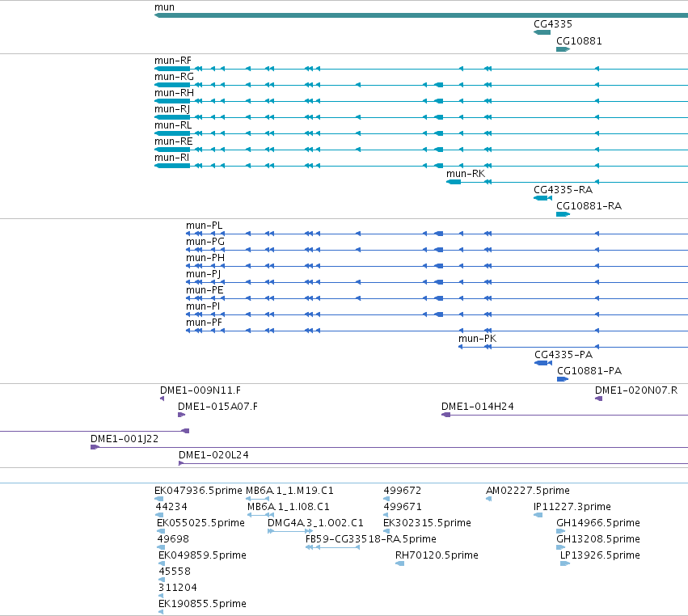
Task: Click the EK190855.5prime EST label
Action: point(202,603)
